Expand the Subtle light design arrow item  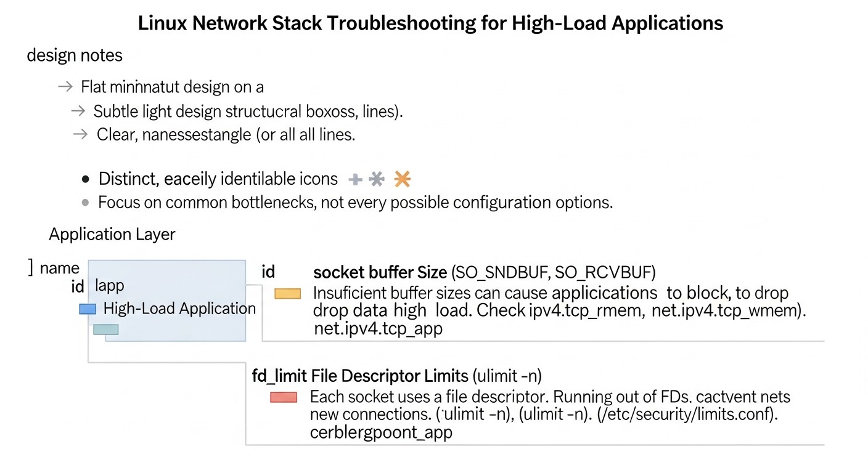78,111
